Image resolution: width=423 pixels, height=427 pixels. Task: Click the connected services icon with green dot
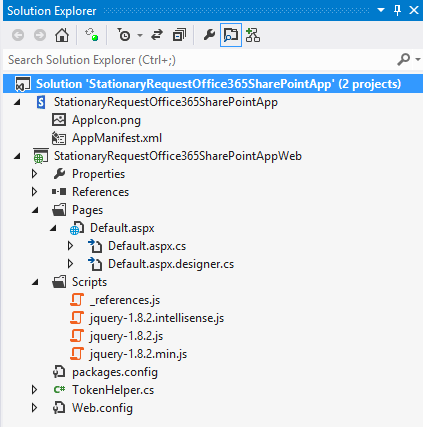(x=92, y=34)
